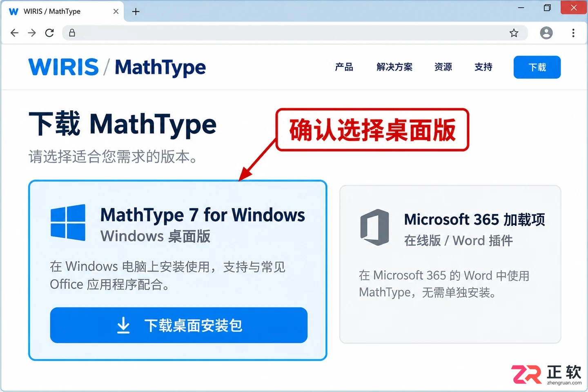588x392 pixels.
Task: Restore the browser window size
Action: point(548,7)
